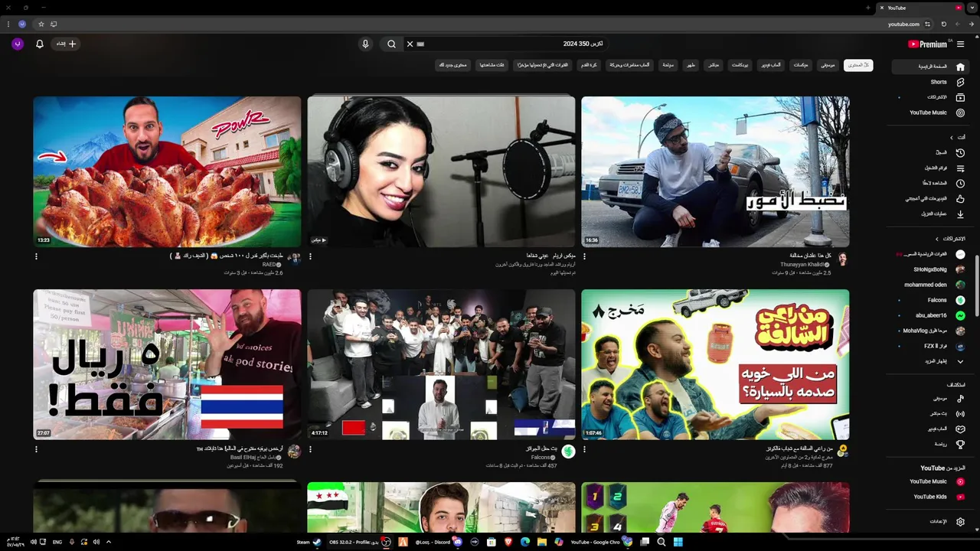
Task: Open Settings gear in sidebar
Action: pos(960,521)
